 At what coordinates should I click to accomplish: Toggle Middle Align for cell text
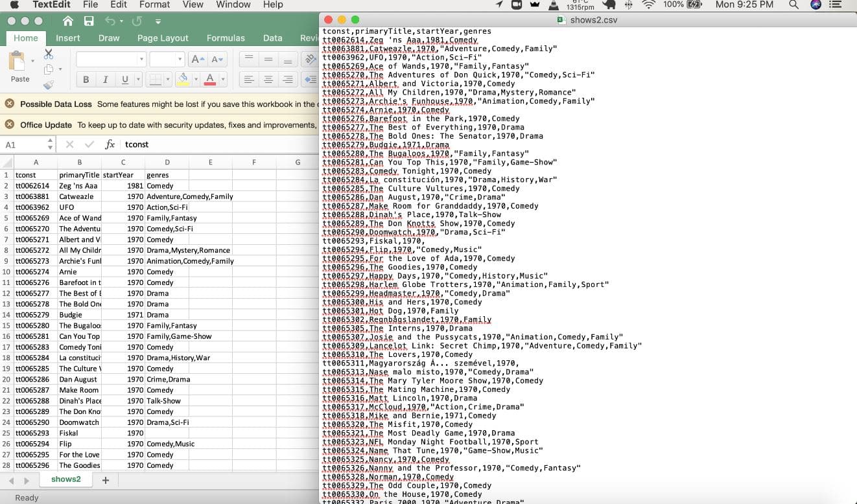click(268, 59)
